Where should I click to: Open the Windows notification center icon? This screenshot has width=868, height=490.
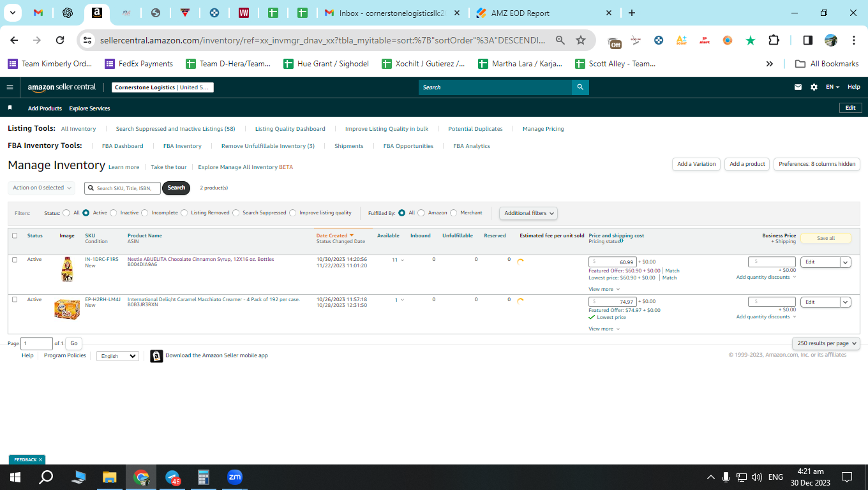coord(847,477)
